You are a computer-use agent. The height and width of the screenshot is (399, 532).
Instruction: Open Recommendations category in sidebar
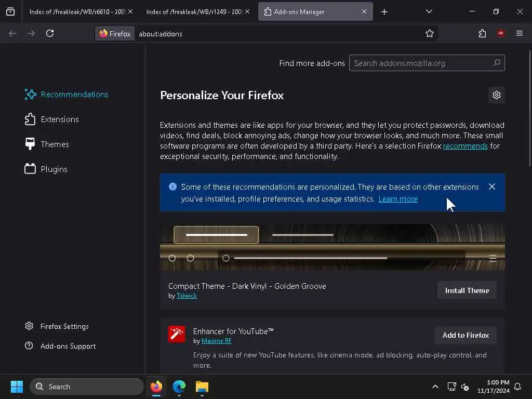(x=66, y=95)
